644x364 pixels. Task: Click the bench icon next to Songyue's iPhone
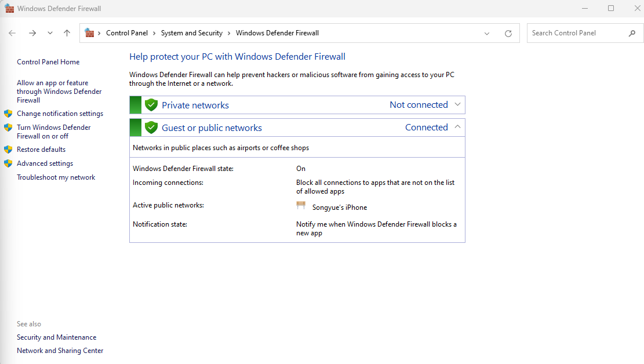[x=301, y=206]
